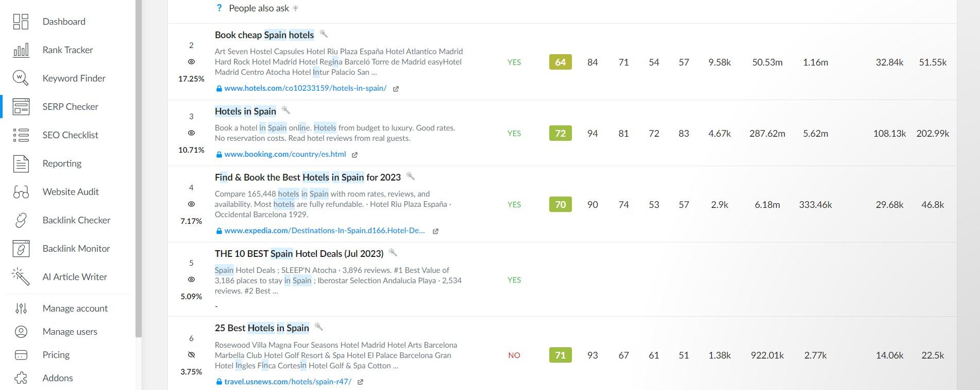
Task: Click magic wand beside 'Hotels in Spain' title
Action: point(285,110)
